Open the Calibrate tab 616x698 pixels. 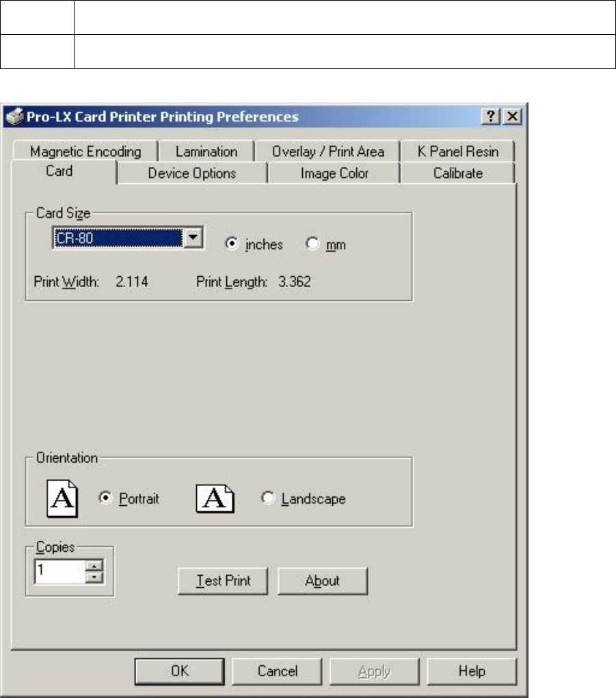[458, 173]
